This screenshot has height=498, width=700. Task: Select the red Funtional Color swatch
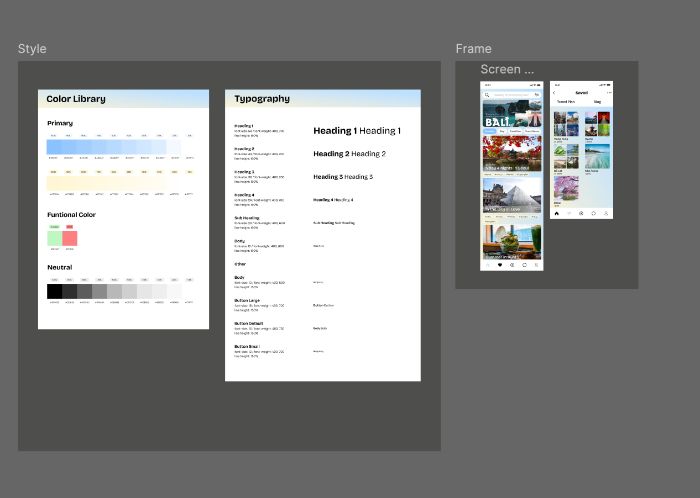[70, 238]
